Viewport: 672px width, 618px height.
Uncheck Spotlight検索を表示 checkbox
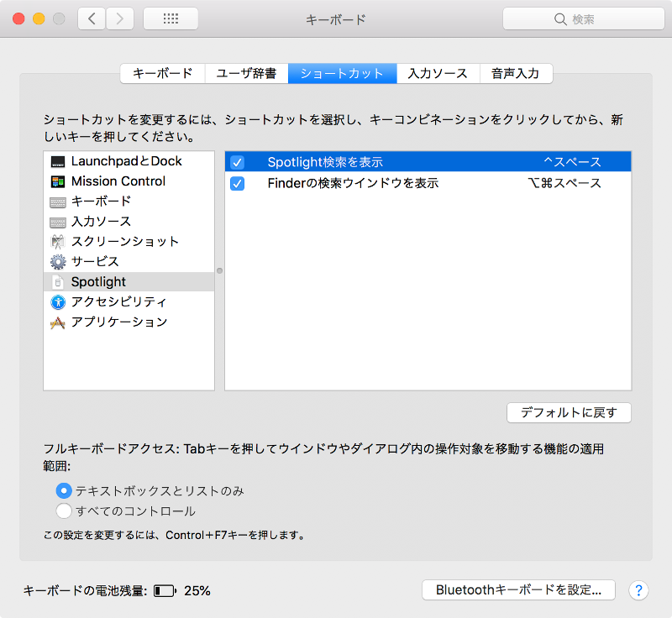coord(237,162)
